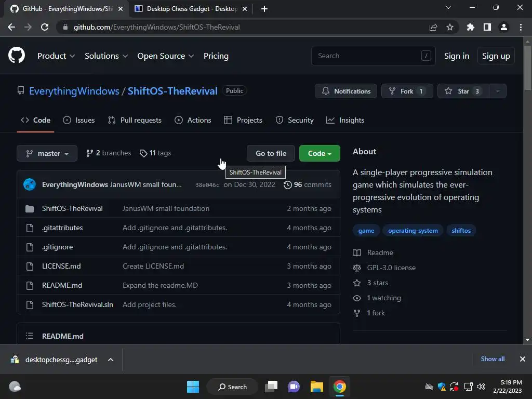532x399 pixels.
Task: Click the Sign up button
Action: click(x=496, y=56)
